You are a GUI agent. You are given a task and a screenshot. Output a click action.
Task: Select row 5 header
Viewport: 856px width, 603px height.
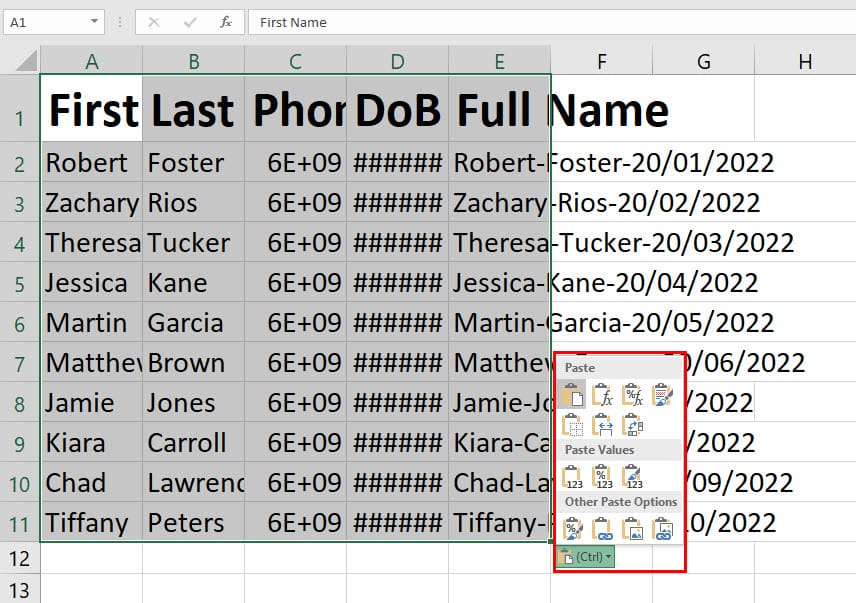point(20,283)
